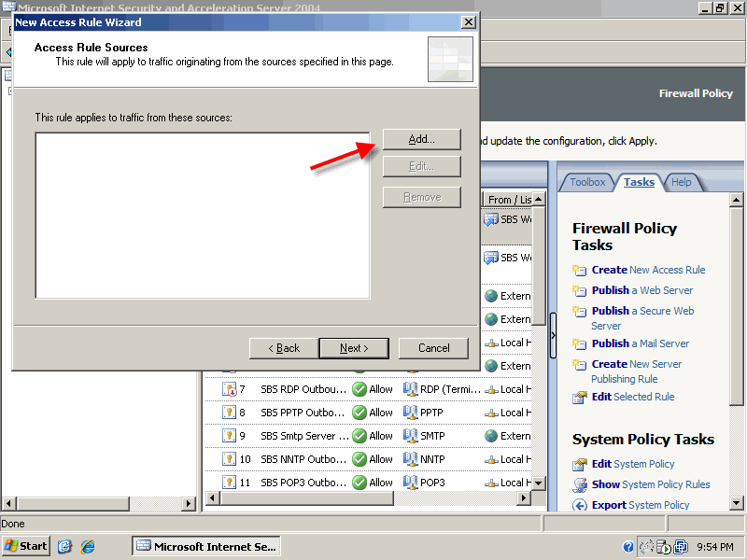Select the SBS Smtp Server rule name
This screenshot has height=560, width=747.
tap(304, 436)
